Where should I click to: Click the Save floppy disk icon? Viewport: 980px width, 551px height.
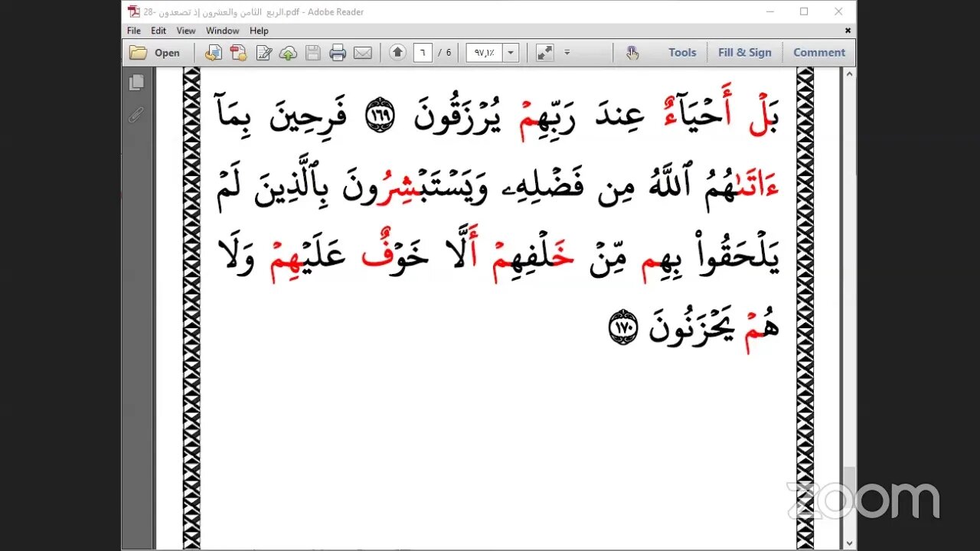pyautogui.click(x=313, y=53)
